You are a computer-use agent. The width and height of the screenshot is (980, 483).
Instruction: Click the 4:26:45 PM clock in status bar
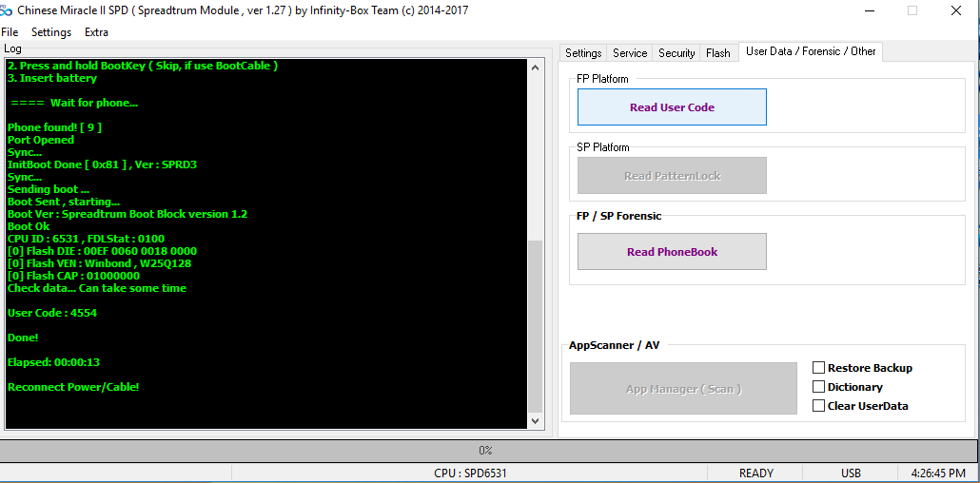[x=938, y=473]
